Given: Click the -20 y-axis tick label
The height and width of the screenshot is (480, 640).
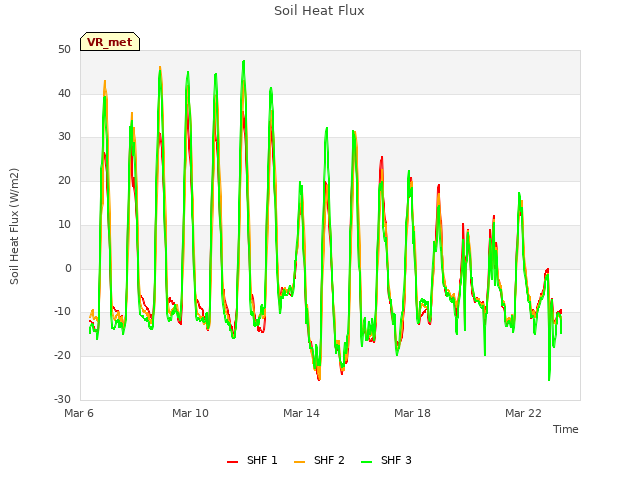Looking at the screenshot, I should (63, 356).
